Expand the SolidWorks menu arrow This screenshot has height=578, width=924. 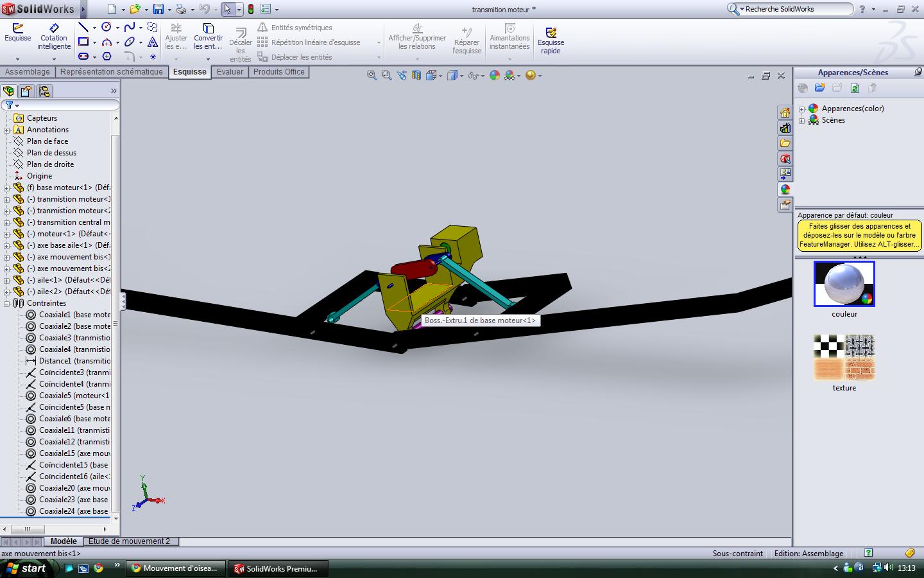(83, 9)
